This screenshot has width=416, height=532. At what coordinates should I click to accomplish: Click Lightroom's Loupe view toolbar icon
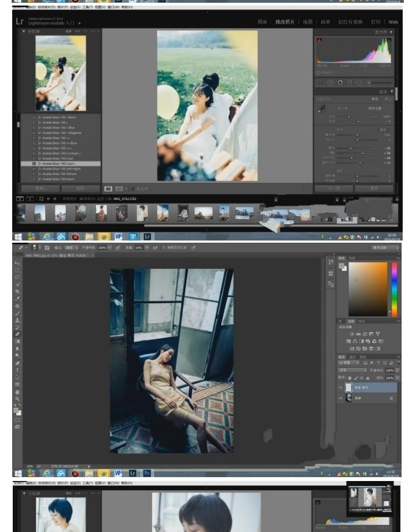(108, 188)
